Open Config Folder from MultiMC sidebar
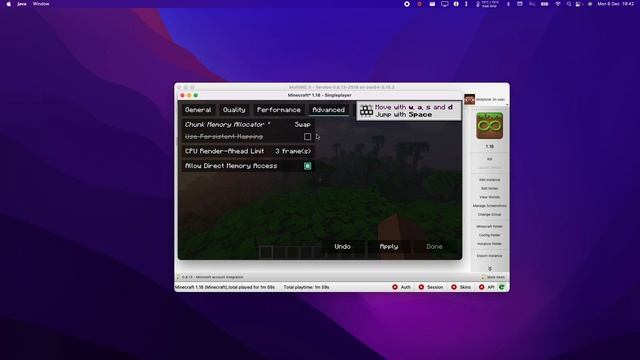 point(489,235)
